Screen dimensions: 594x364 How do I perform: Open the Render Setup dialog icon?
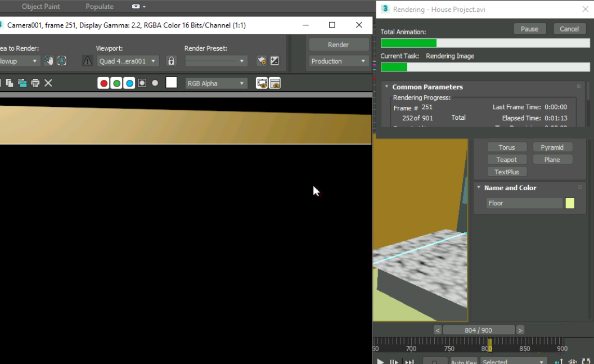coord(260,61)
